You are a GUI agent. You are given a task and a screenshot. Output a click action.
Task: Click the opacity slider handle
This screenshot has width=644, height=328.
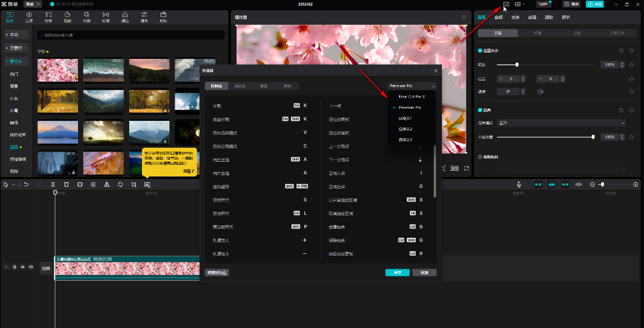click(593, 137)
